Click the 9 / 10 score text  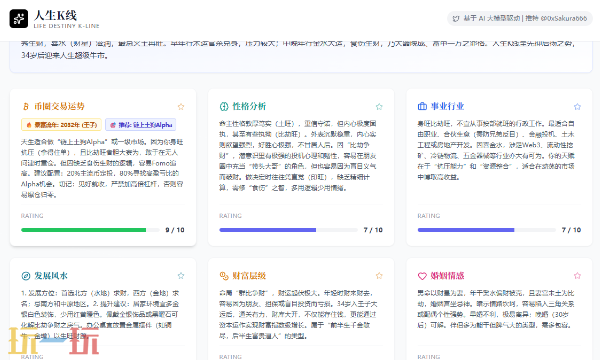click(x=175, y=230)
